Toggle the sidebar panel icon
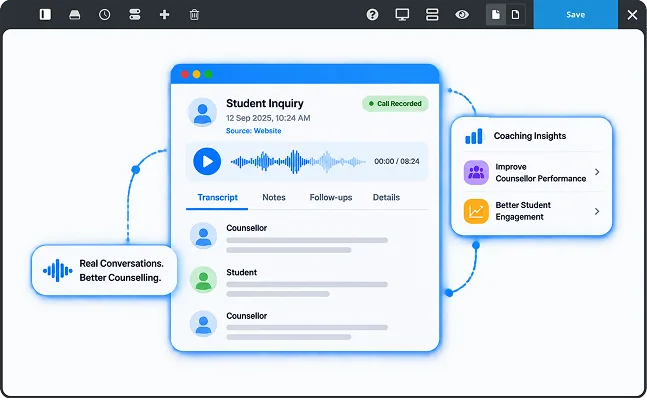 (x=45, y=15)
